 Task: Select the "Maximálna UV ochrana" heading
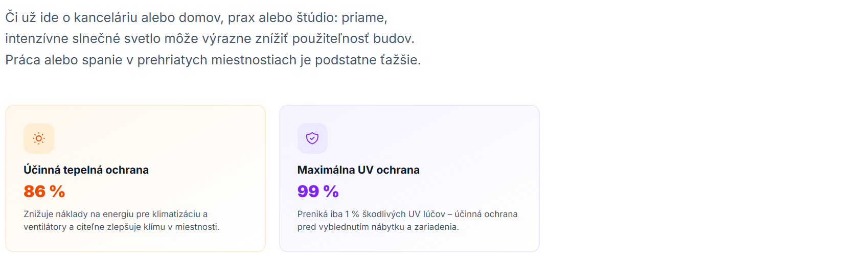(358, 170)
